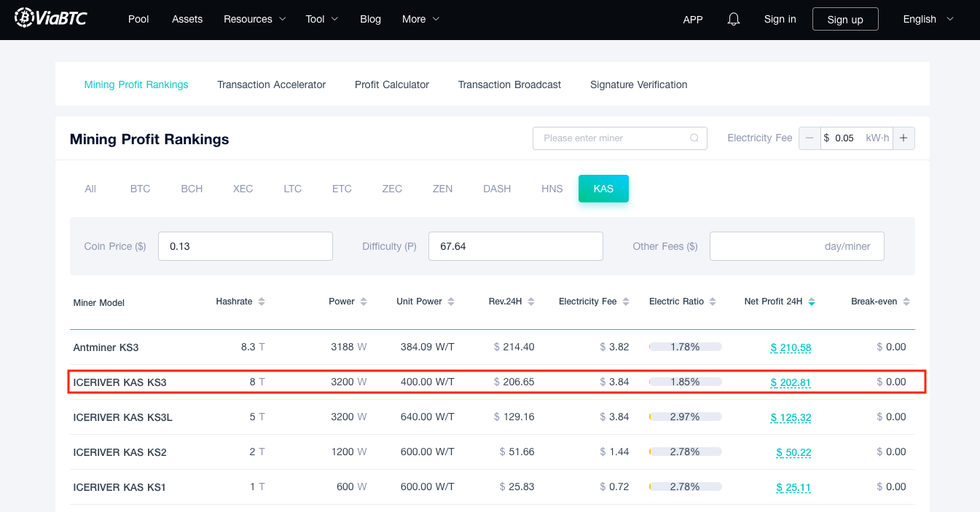Open the notifications bell
Screen dimensions: 980x512
click(x=734, y=19)
